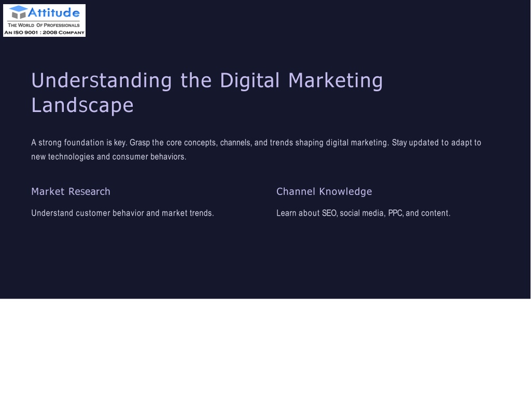Select the 'Channel Knowledge' heading
This screenshot has width=531, height=420.
[324, 192]
